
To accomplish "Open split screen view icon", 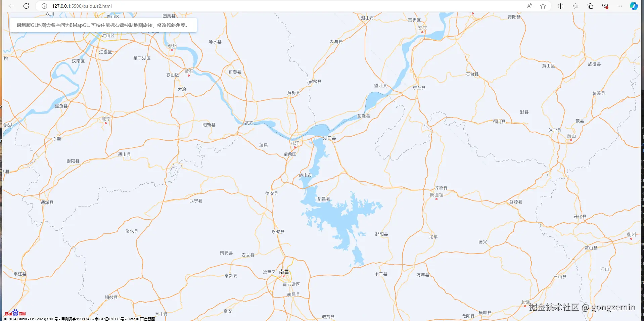I will coord(560,6).
